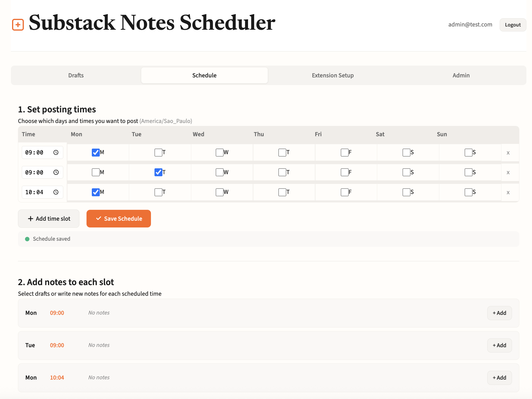
Task: Click the Save Schedule button
Action: 119,219
